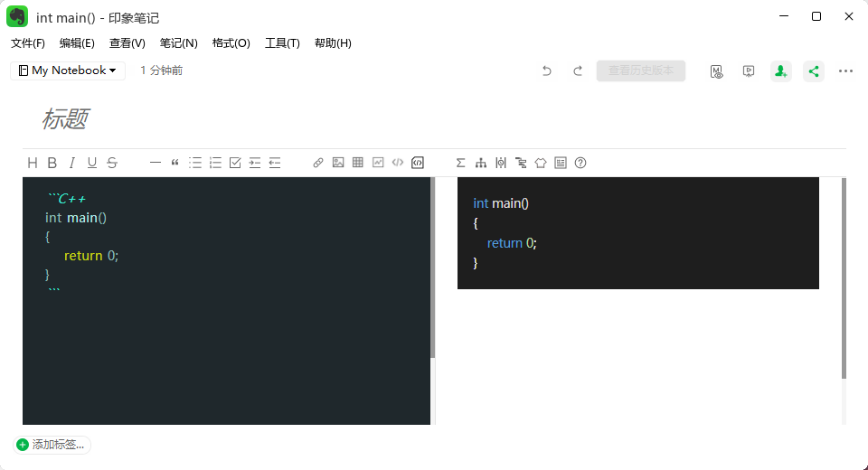Click 'return 0;' in the Markdown editor

pyautogui.click(x=91, y=256)
